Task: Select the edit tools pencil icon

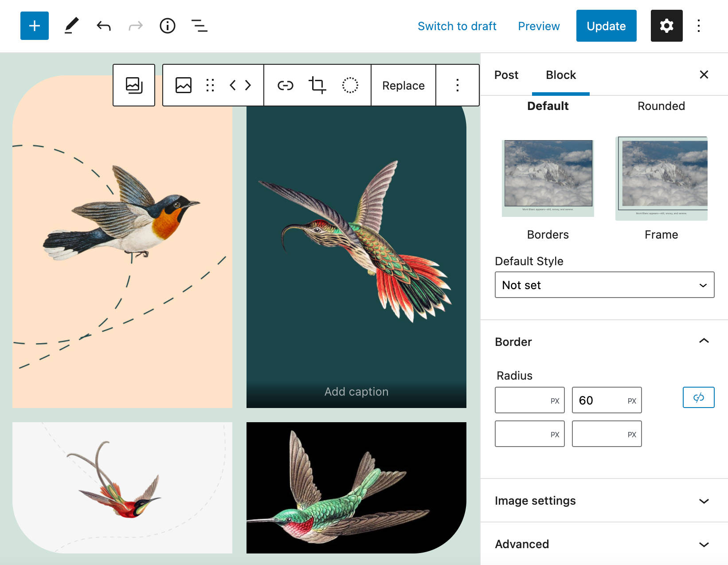Action: tap(71, 26)
